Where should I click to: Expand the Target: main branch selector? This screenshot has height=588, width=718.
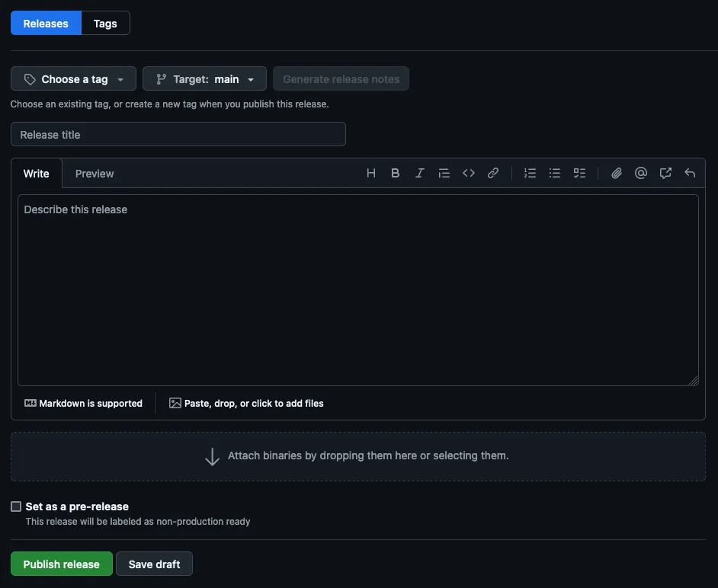pos(204,79)
